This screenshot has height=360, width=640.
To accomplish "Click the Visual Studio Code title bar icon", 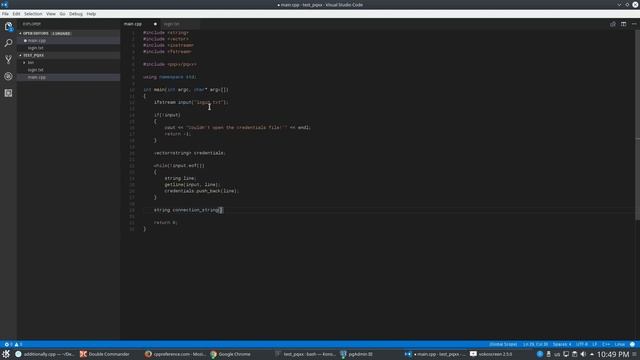I will coord(4,4).
